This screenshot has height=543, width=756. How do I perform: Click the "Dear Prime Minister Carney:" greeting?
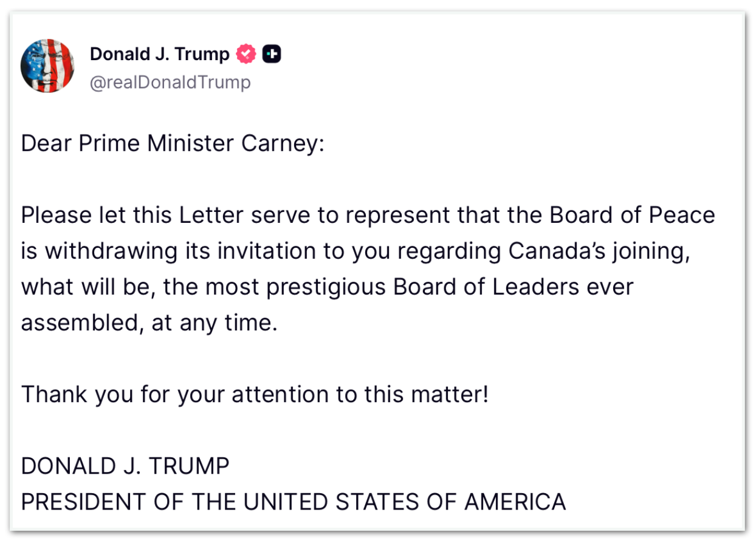point(173,144)
